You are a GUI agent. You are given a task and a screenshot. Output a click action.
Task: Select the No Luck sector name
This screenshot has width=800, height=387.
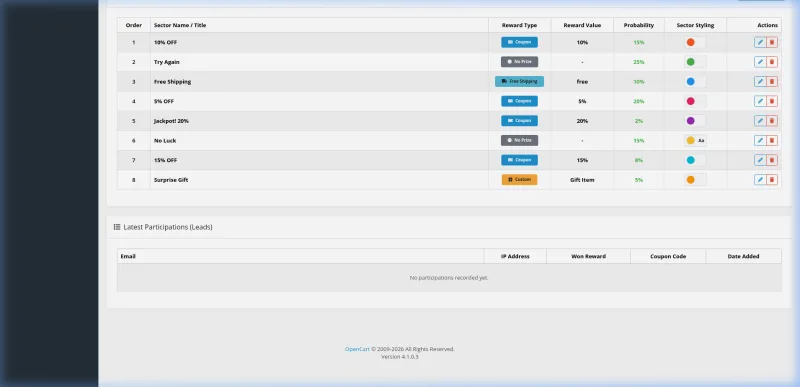(165, 140)
